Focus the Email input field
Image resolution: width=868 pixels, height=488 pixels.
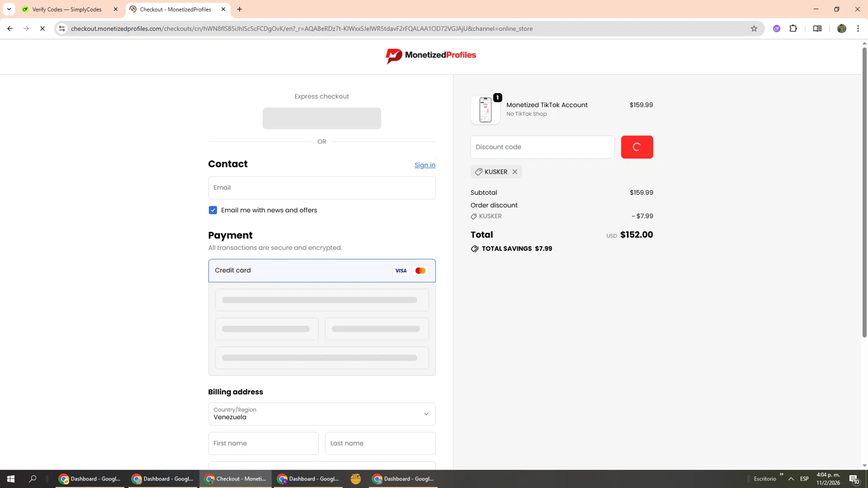(322, 188)
